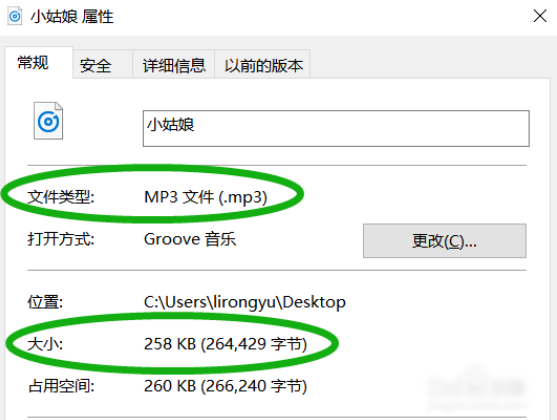Click the 258 KB (264,429 字节) value

click(225, 344)
